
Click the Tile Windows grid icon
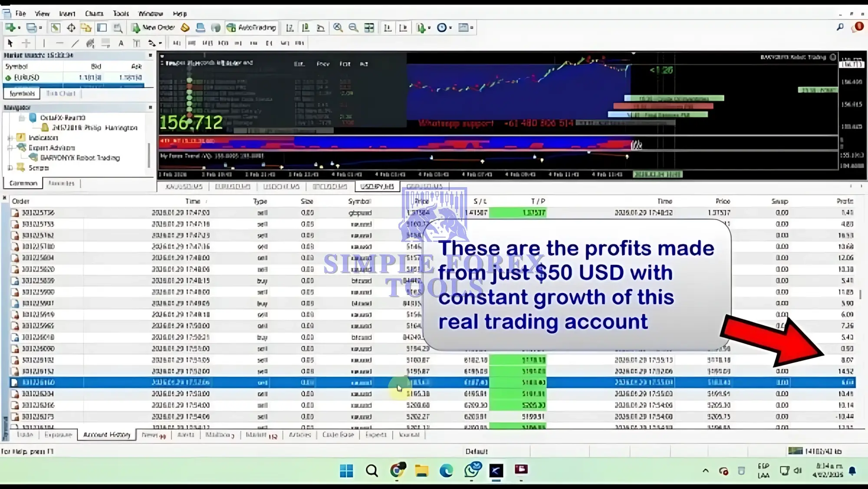click(369, 28)
